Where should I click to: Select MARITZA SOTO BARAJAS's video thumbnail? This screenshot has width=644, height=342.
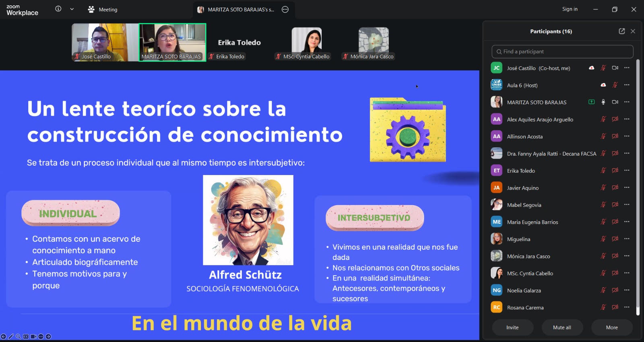pyautogui.click(x=172, y=42)
